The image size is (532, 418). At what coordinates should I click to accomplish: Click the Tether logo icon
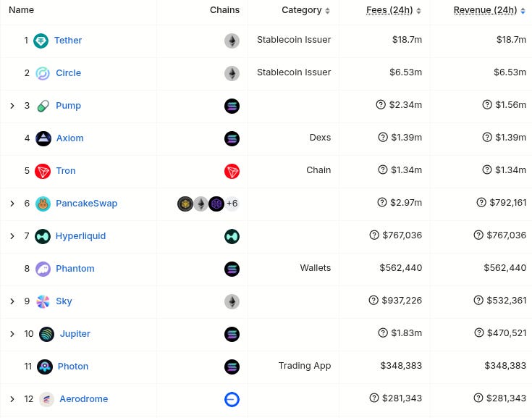[x=41, y=41]
